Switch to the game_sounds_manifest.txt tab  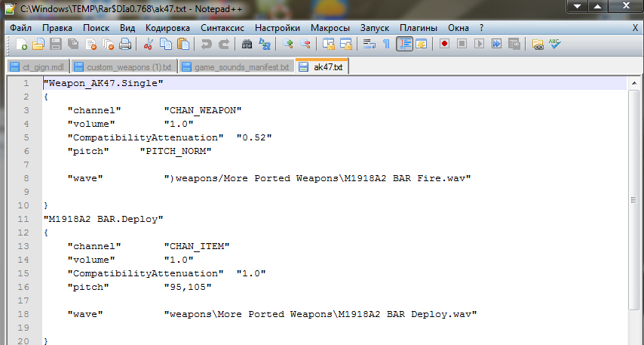tap(237, 67)
